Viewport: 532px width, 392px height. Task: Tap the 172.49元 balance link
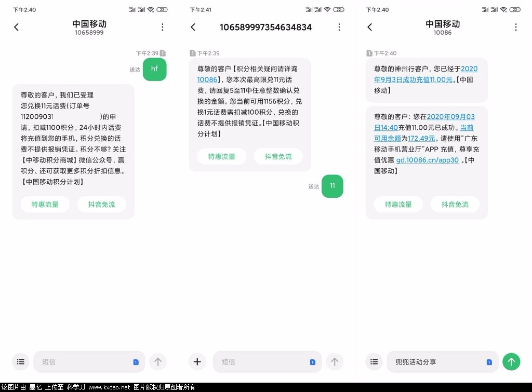point(421,138)
